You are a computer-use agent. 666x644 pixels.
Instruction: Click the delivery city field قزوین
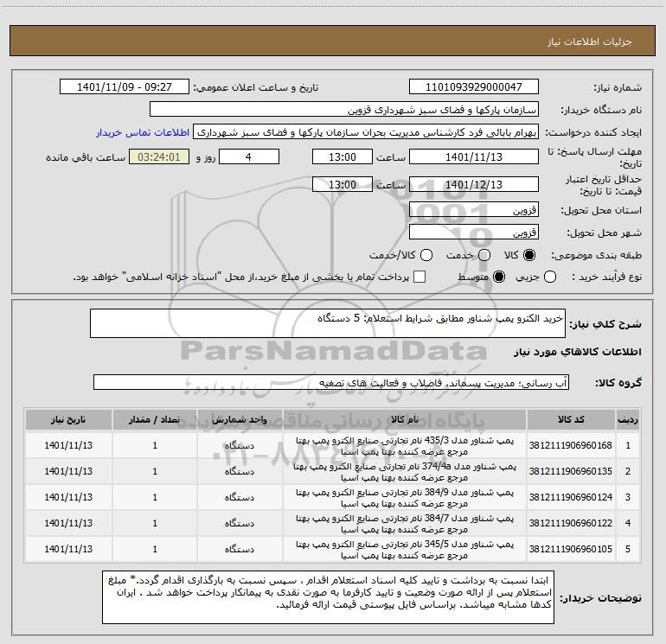point(474,232)
